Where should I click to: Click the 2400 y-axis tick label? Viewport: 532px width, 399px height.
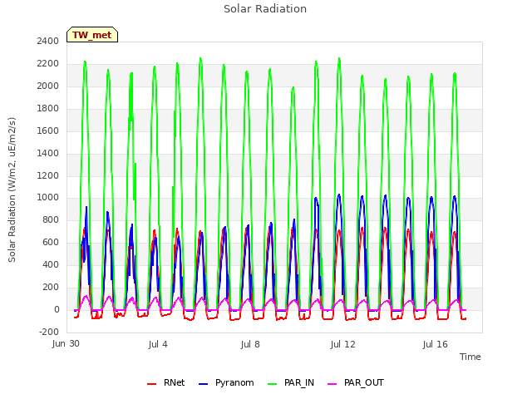pos(48,41)
